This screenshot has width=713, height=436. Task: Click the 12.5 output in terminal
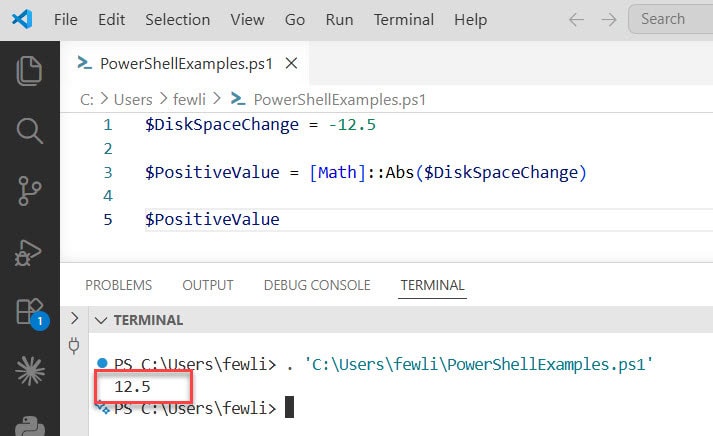(x=132, y=387)
